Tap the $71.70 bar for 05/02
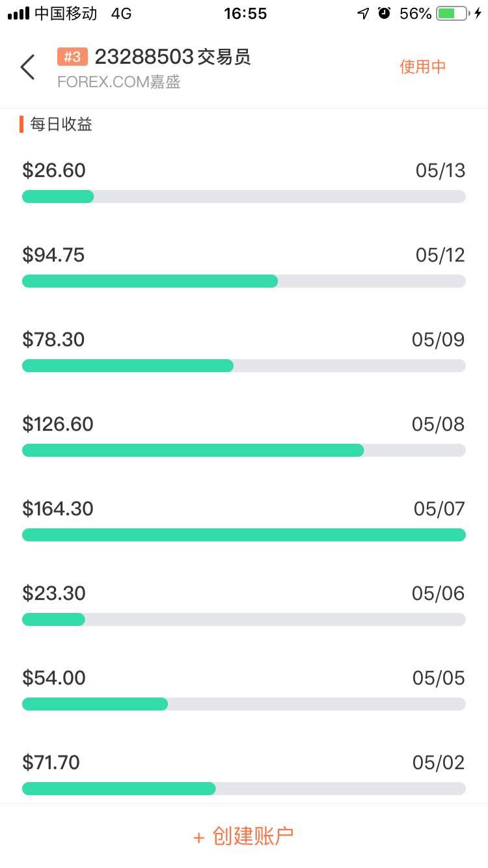Viewport: 488px width, 868px height. click(x=244, y=789)
